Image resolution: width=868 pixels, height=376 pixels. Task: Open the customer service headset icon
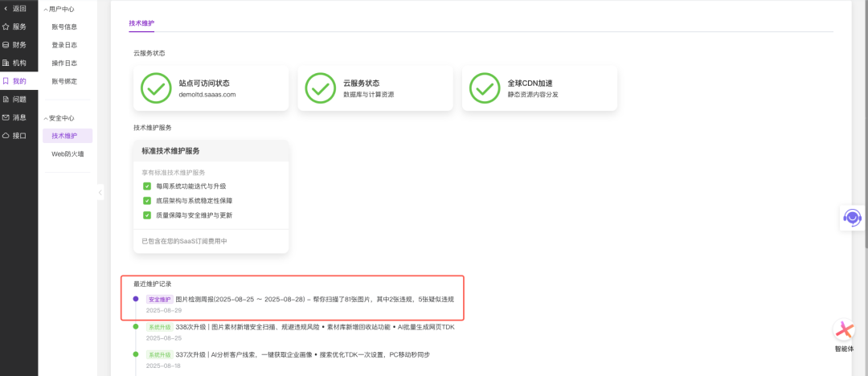(853, 218)
